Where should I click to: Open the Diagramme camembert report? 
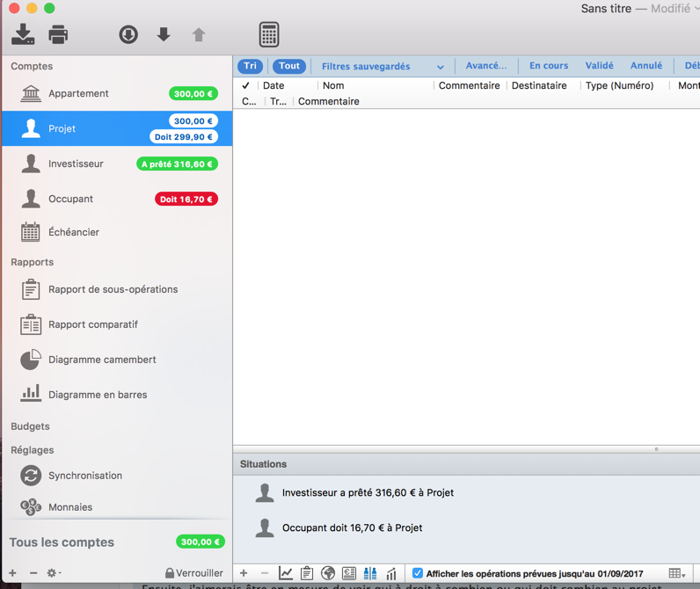[x=102, y=360]
